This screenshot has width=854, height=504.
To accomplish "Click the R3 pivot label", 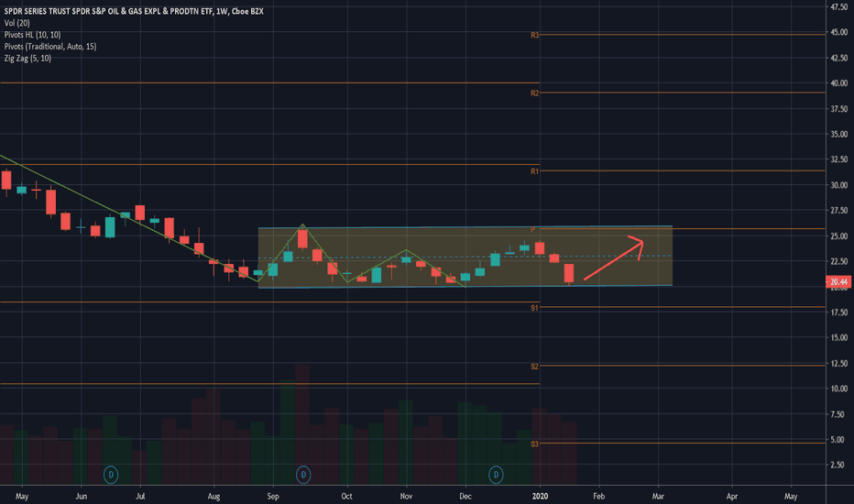I will pos(535,35).
